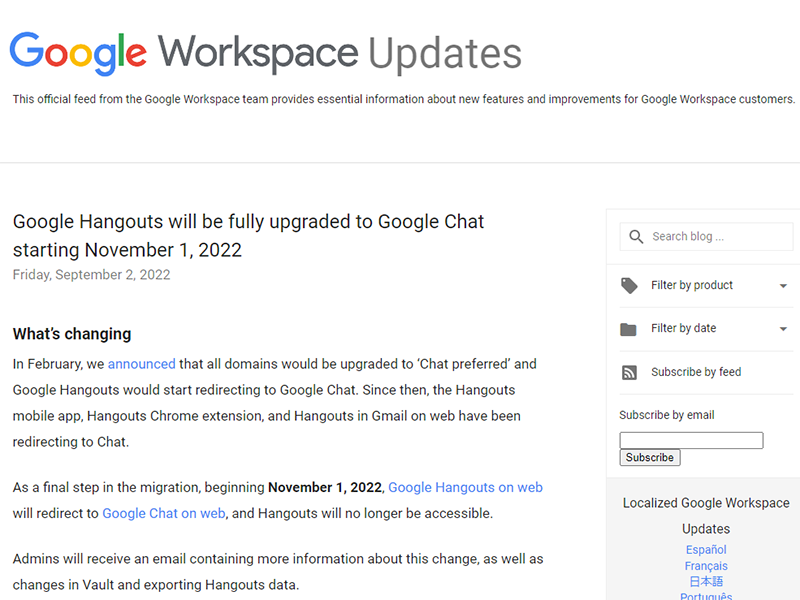This screenshot has width=800, height=600.
Task: Follow the Google Hangouts on web link
Action: [465, 488]
